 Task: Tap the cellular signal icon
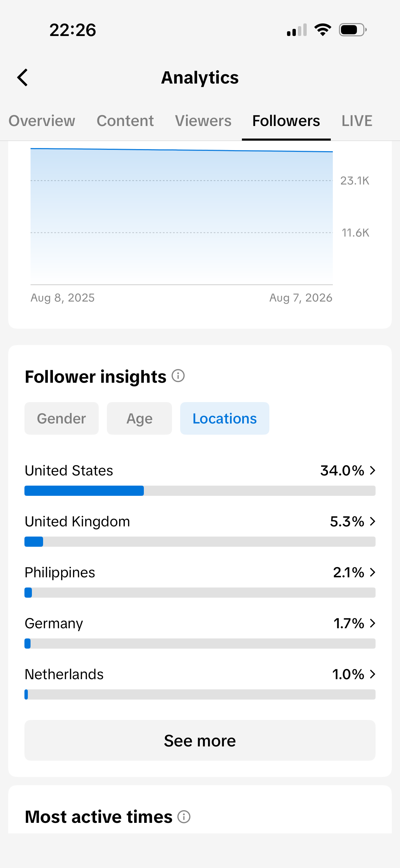point(297,30)
